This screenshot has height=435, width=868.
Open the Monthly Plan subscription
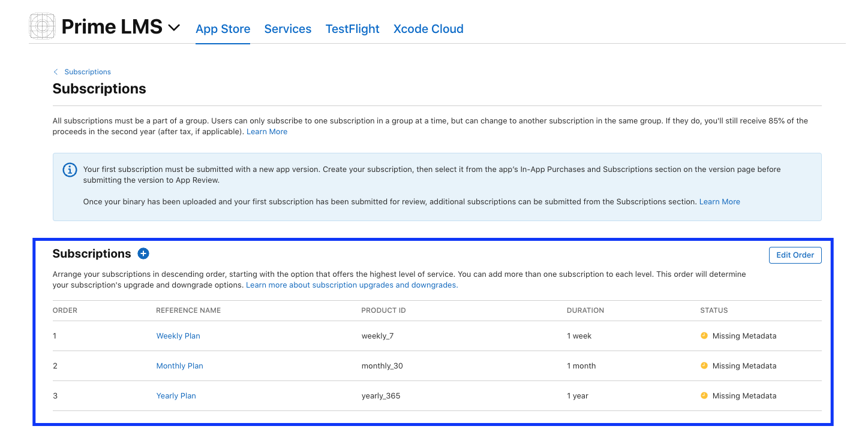179,366
